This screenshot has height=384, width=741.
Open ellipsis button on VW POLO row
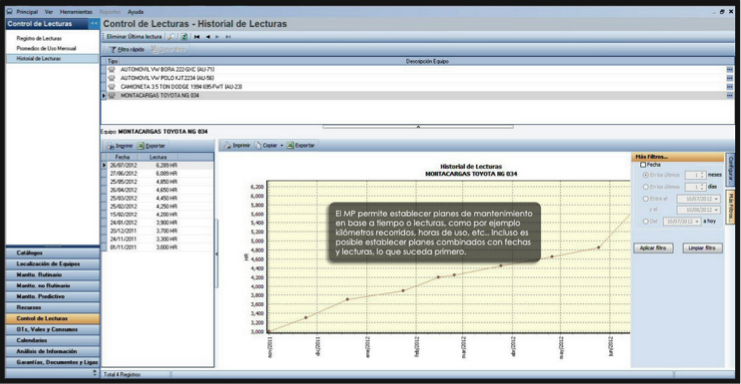coord(730,78)
